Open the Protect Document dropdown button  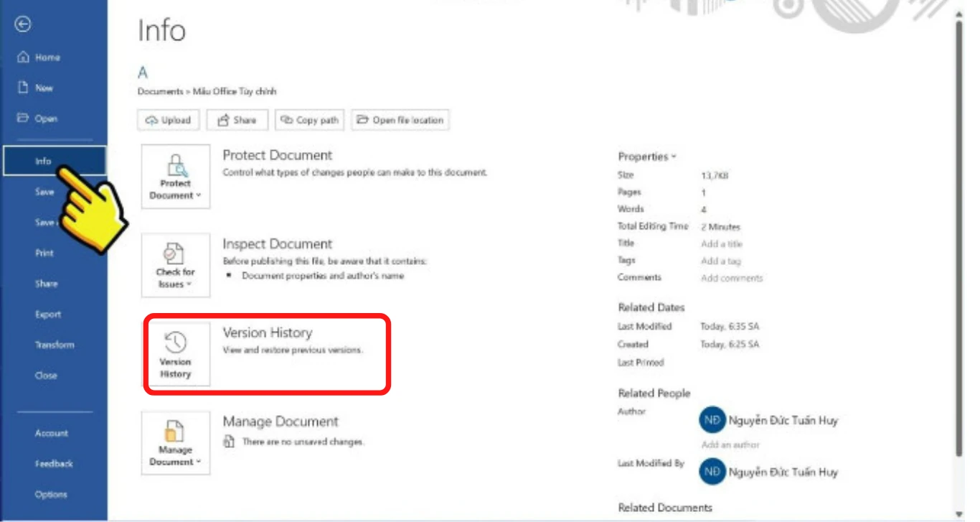[x=176, y=177]
